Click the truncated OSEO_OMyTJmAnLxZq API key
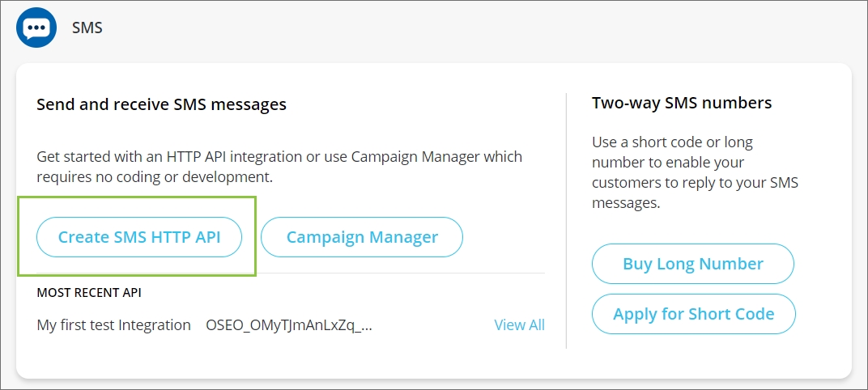868x390 pixels. tap(289, 324)
